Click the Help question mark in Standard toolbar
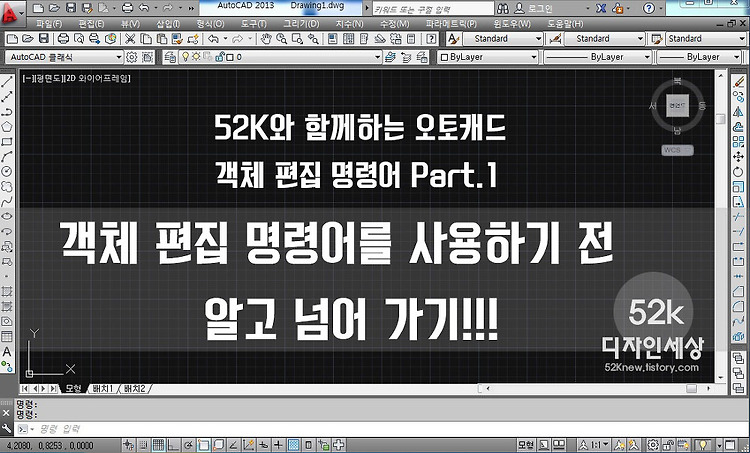 pyautogui.click(x=431, y=39)
